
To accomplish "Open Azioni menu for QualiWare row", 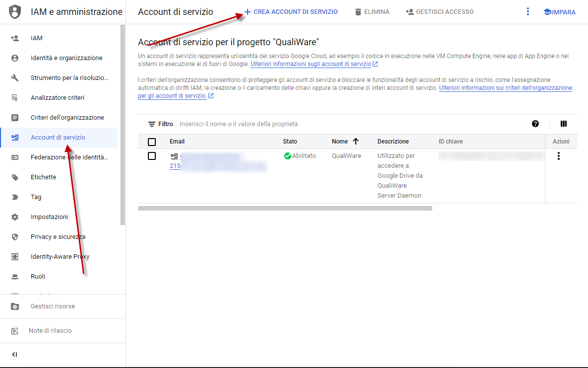I will [x=559, y=156].
